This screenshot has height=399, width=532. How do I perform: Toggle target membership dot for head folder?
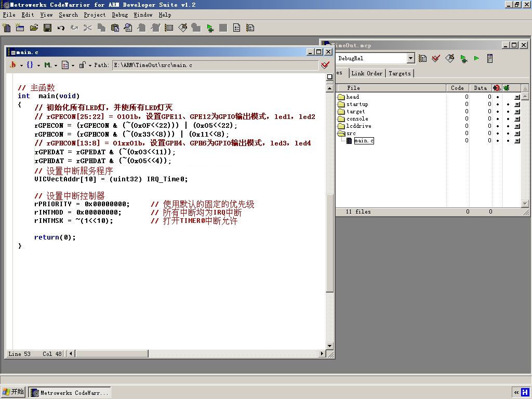[x=498, y=97]
